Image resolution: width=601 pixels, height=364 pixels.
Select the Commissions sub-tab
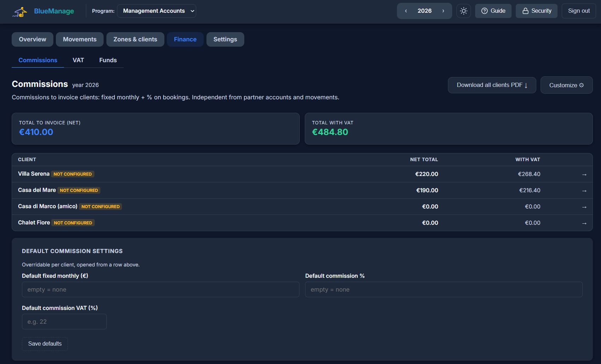tap(38, 60)
